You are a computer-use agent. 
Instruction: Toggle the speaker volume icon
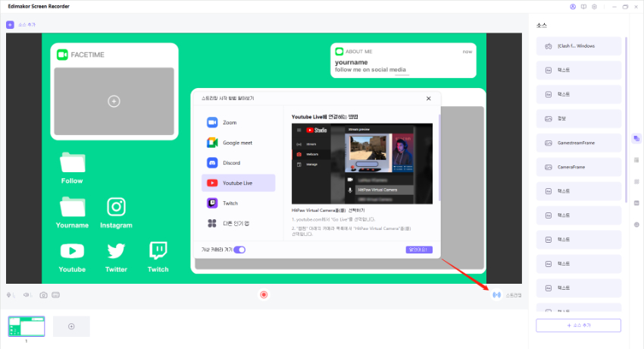coord(27,294)
